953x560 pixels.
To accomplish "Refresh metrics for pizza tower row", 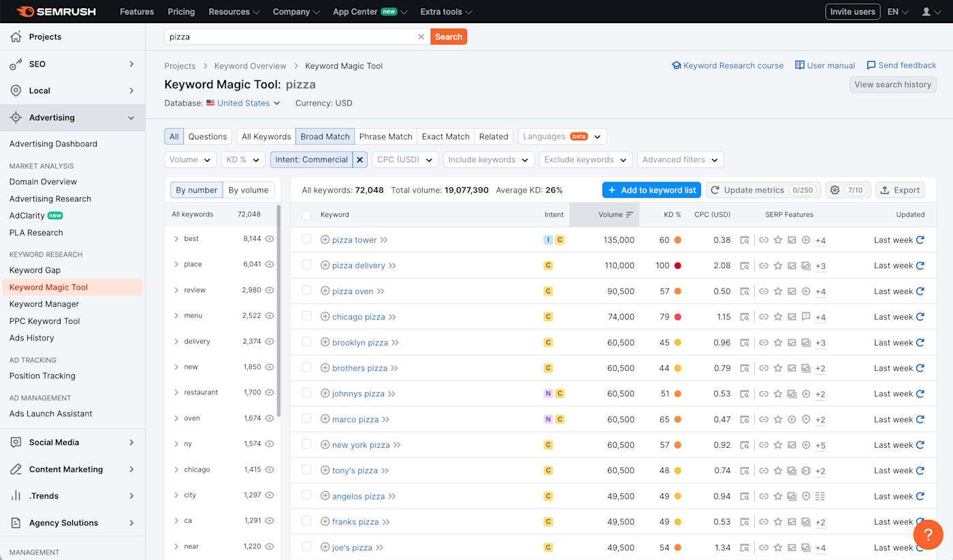I will [920, 240].
